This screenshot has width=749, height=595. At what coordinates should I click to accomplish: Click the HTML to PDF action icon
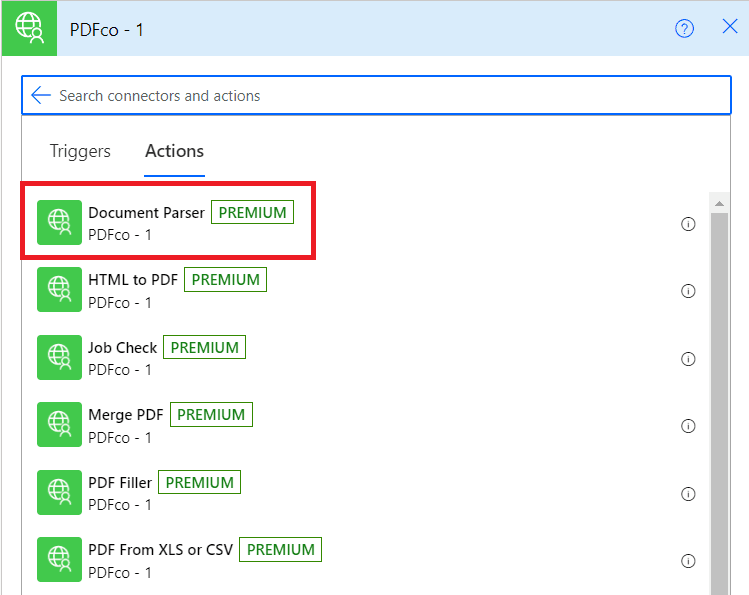[59, 290]
